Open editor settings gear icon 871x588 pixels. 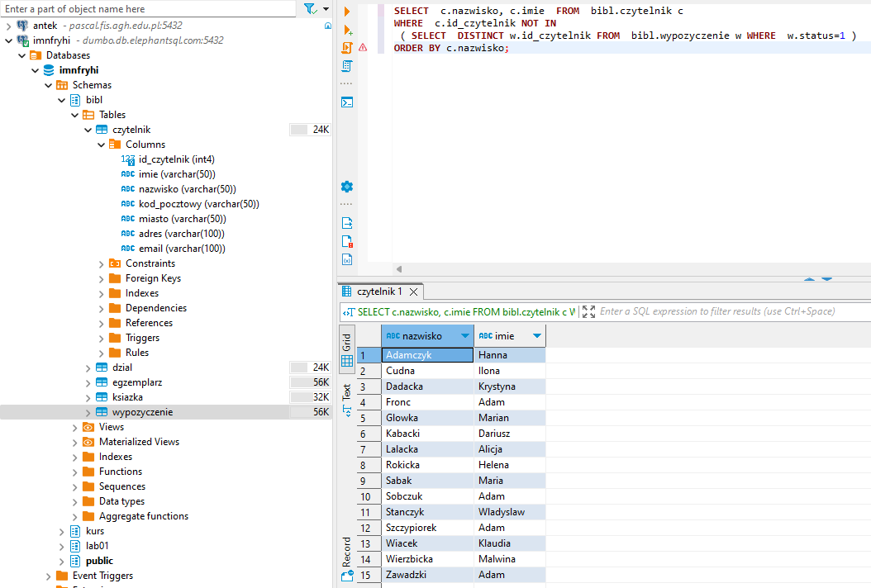coord(347,187)
